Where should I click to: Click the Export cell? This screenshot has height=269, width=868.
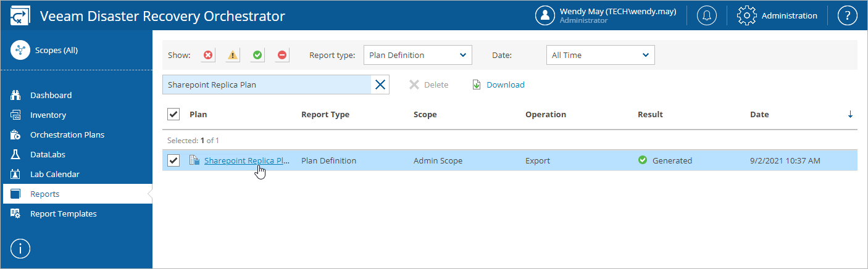pyautogui.click(x=538, y=160)
